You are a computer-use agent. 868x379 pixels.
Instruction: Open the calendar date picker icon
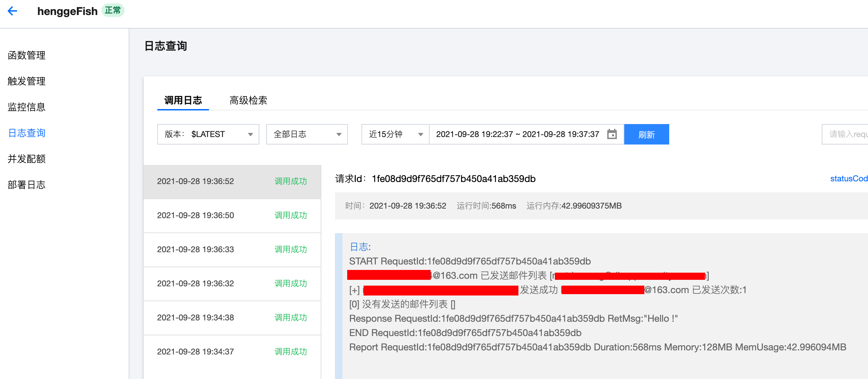[612, 134]
